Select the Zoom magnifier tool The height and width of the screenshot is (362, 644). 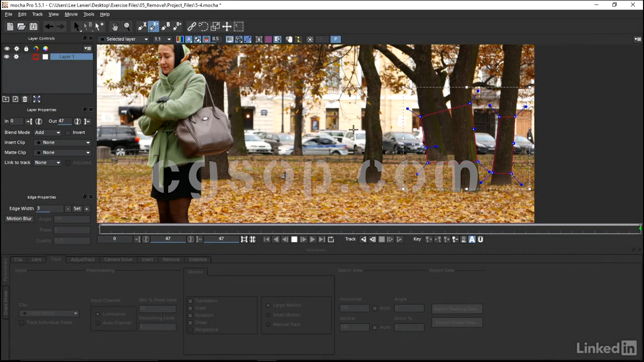pos(127,27)
